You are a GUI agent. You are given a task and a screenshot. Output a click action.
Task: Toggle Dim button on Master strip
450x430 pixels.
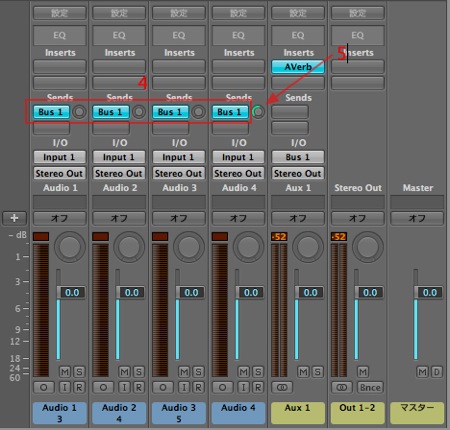[437, 372]
